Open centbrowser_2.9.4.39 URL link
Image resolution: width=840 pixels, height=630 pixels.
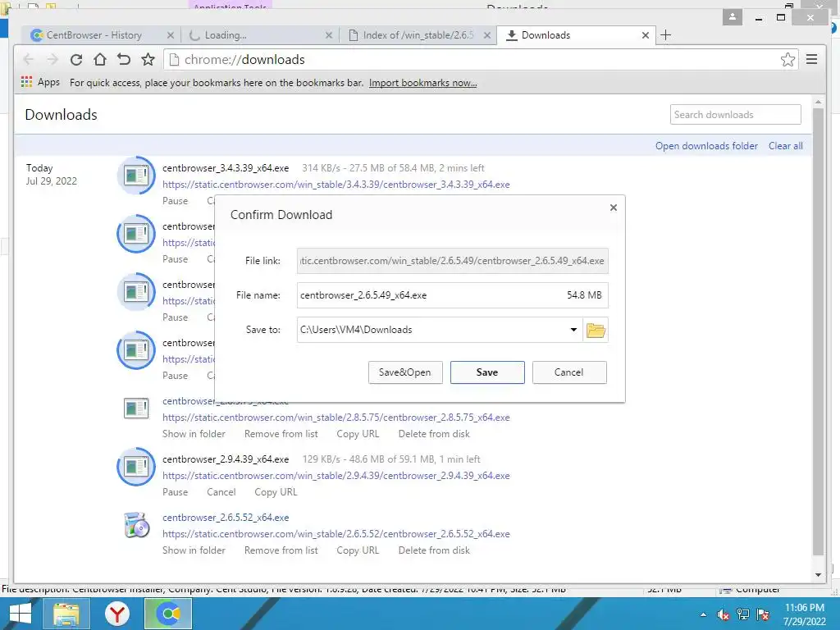point(336,476)
